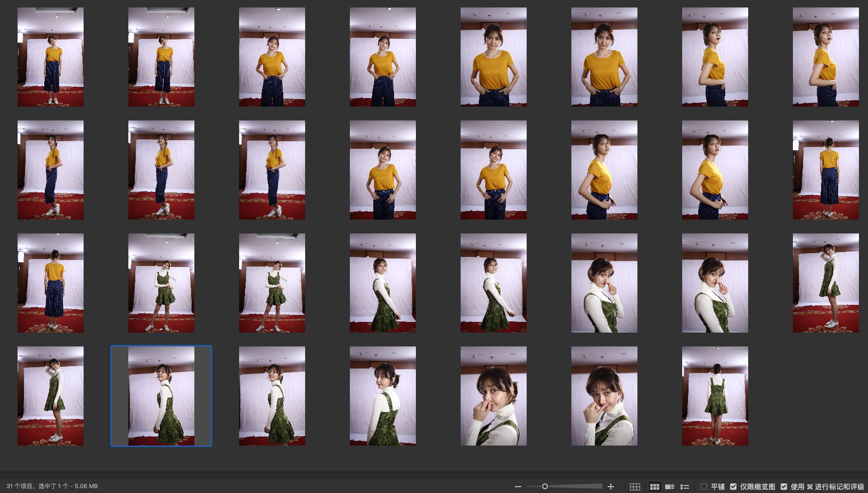Click the 平铺 label text
This screenshot has width=868, height=493.
pyautogui.click(x=718, y=487)
